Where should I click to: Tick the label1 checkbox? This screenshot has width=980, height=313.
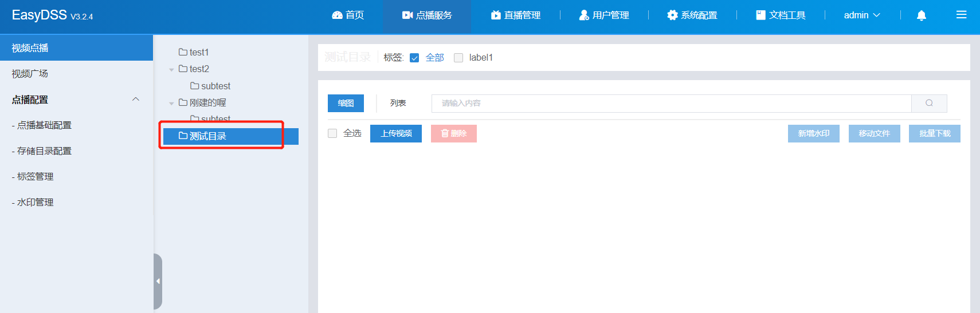(458, 58)
